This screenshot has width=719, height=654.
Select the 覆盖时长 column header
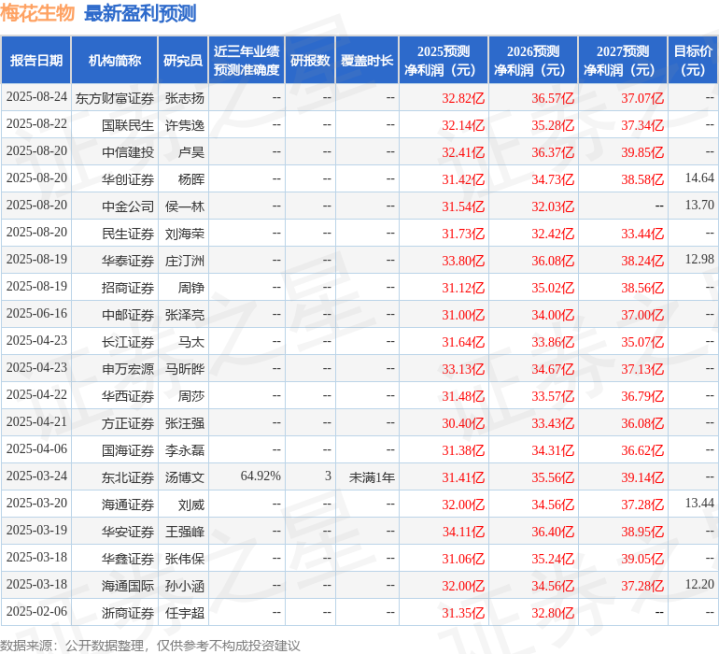coord(366,60)
